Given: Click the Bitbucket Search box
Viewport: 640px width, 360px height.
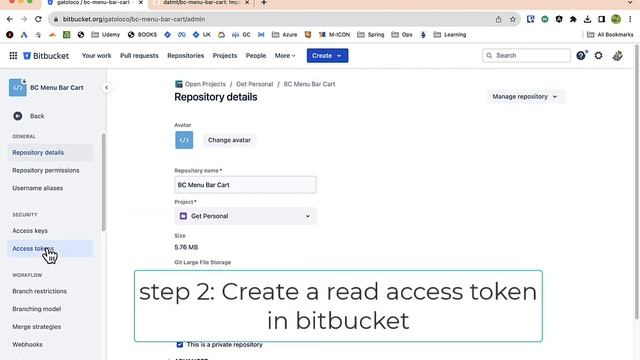Looking at the screenshot, I should click(526, 56).
